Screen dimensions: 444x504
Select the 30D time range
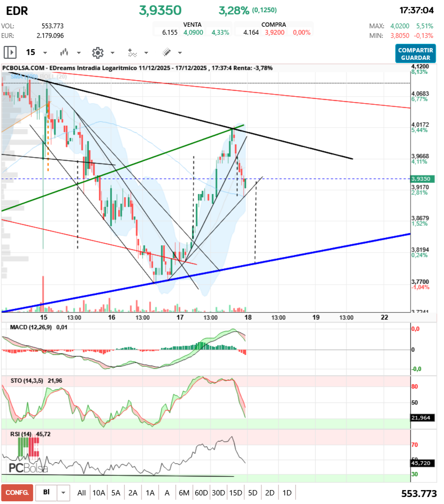click(218, 493)
